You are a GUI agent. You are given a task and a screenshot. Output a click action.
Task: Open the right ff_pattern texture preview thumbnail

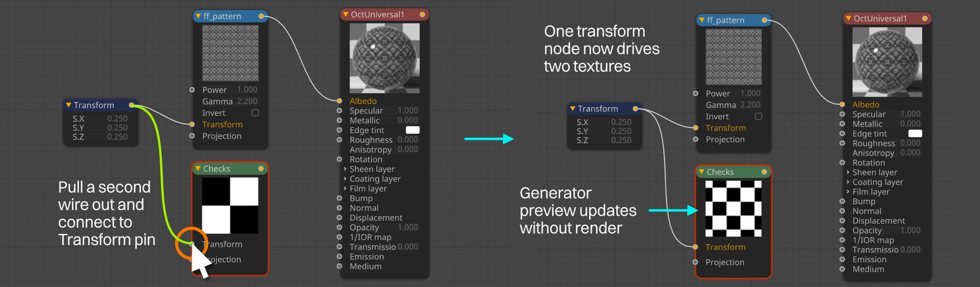coord(734,57)
